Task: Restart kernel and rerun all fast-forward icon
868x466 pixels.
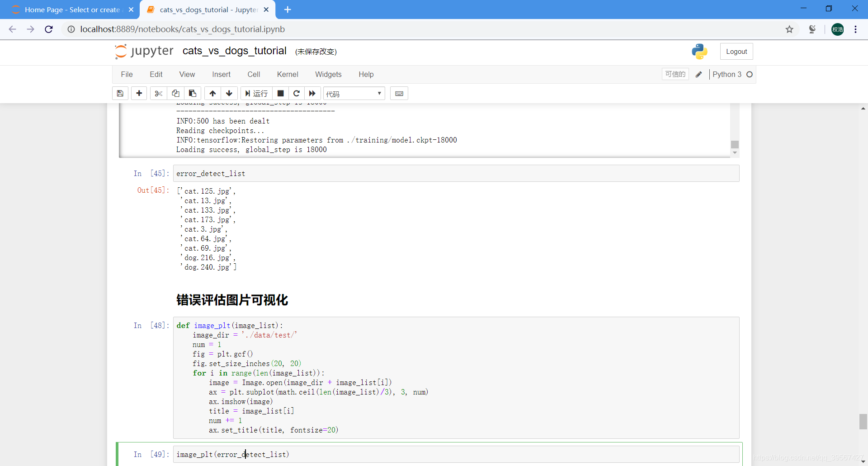Action: coord(312,93)
